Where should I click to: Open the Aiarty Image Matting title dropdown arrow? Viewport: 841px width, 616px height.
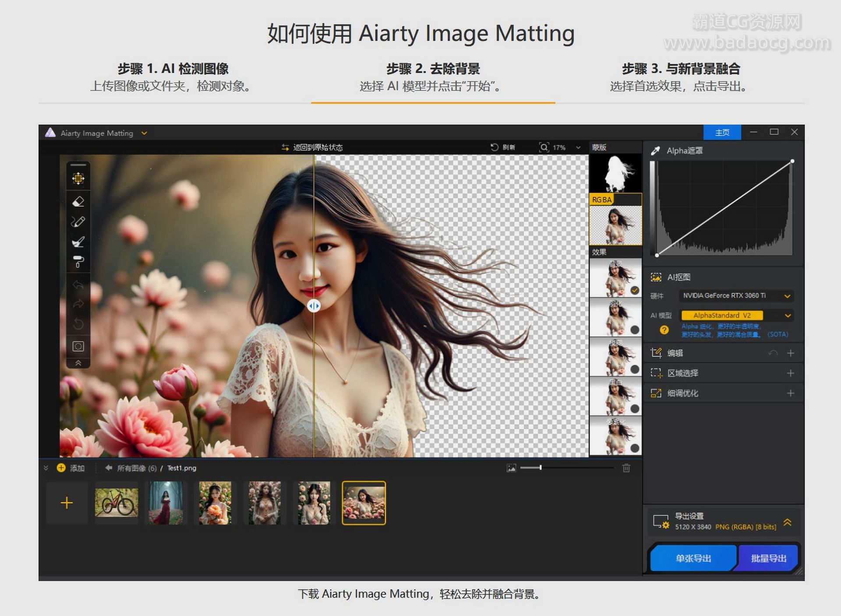coord(144,133)
